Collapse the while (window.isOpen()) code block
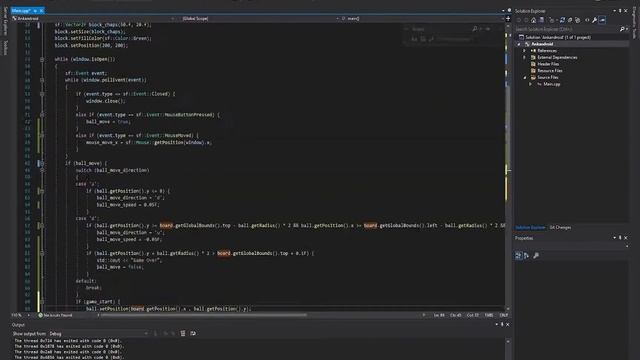Screen dimensions: 640x360 tap(42, 59)
